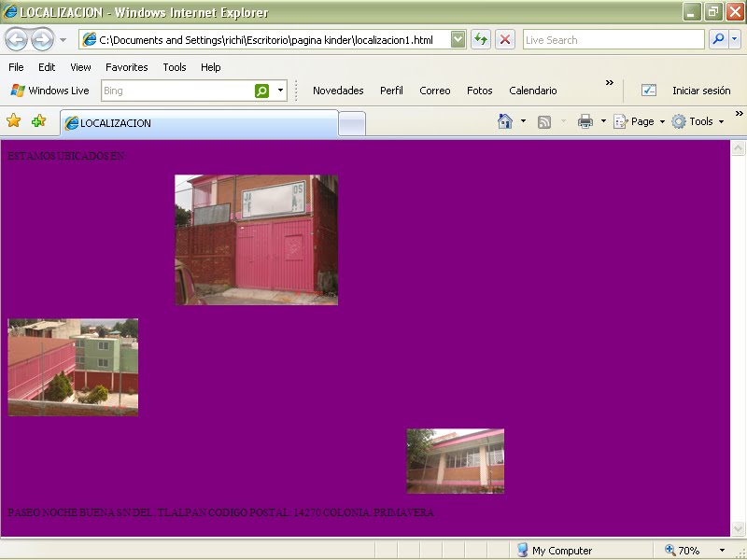Expand the Print options dropdown arrow
This screenshot has width=747, height=560.
coord(603,121)
